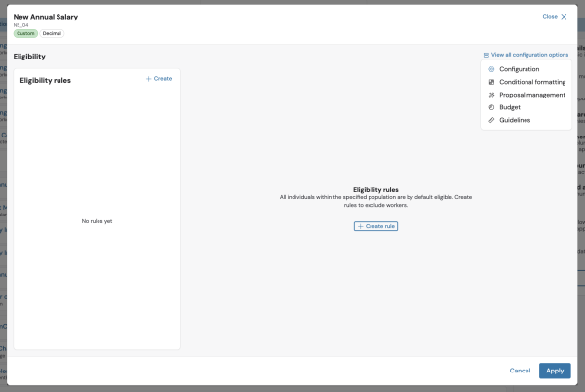Click the X icon next to Close
The height and width of the screenshot is (392, 585).
pos(564,17)
